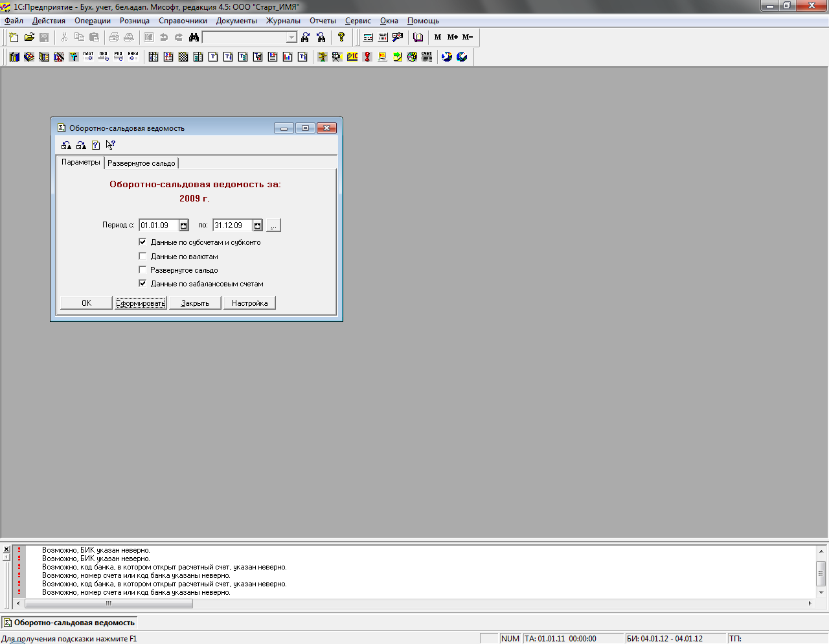Open the Документы menu

click(x=236, y=21)
